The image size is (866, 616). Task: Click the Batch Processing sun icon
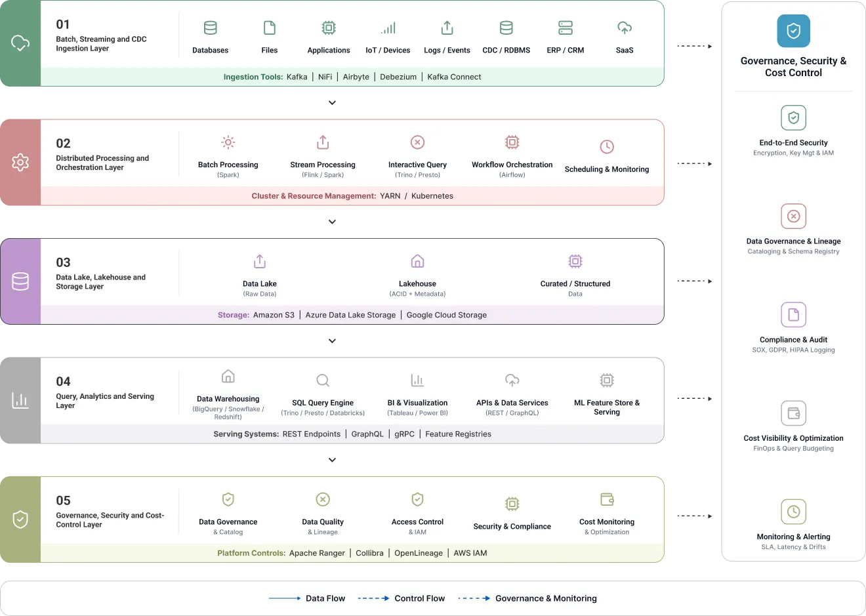click(x=228, y=142)
